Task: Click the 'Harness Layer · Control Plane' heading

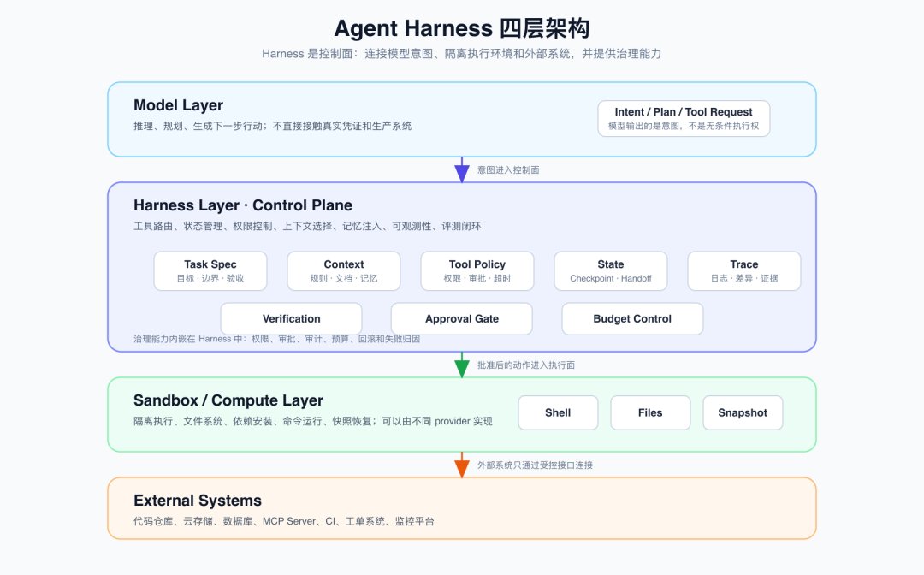Action: pyautogui.click(x=243, y=205)
